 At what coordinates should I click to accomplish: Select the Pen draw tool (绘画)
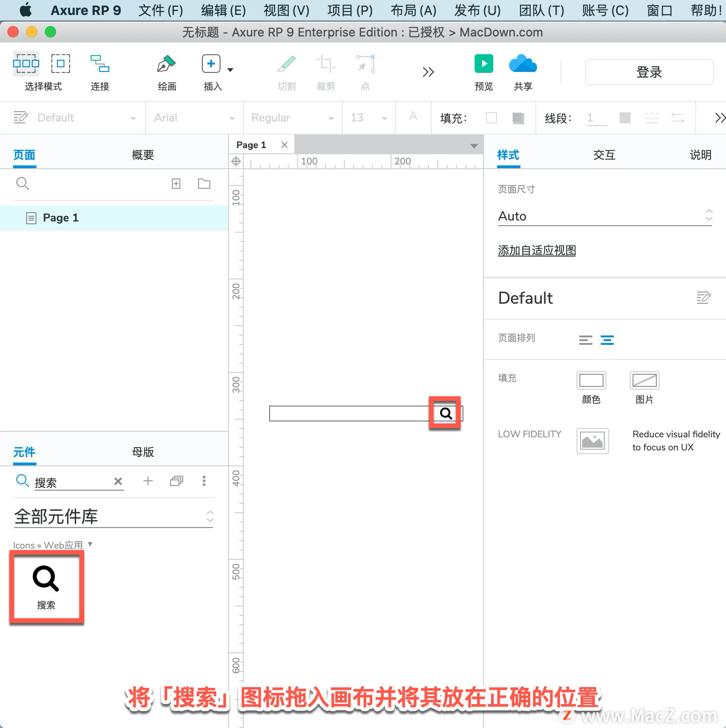(166, 64)
